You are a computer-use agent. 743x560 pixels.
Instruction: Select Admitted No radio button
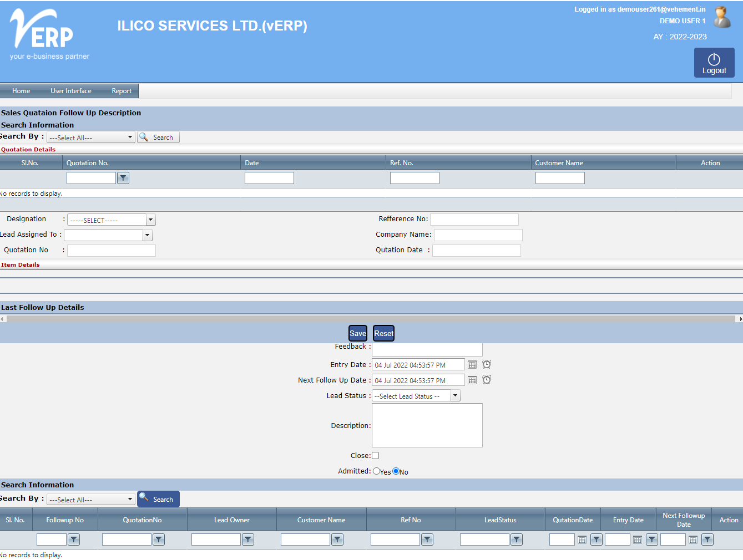(396, 471)
